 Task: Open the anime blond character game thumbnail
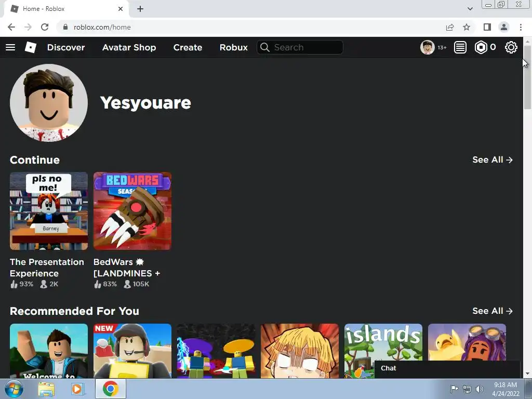point(300,351)
